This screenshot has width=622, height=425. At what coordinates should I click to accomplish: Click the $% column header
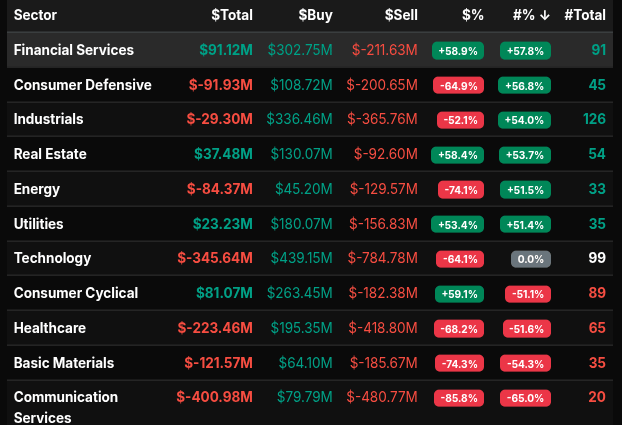click(x=472, y=15)
